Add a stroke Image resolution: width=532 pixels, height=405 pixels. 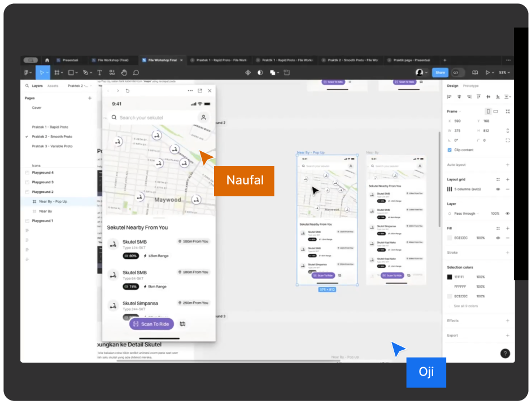coord(508,253)
